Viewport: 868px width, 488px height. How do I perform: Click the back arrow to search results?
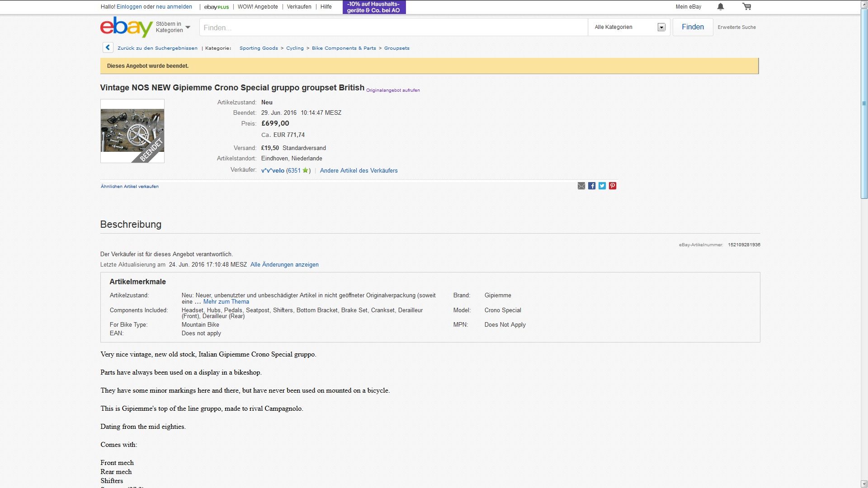click(108, 48)
